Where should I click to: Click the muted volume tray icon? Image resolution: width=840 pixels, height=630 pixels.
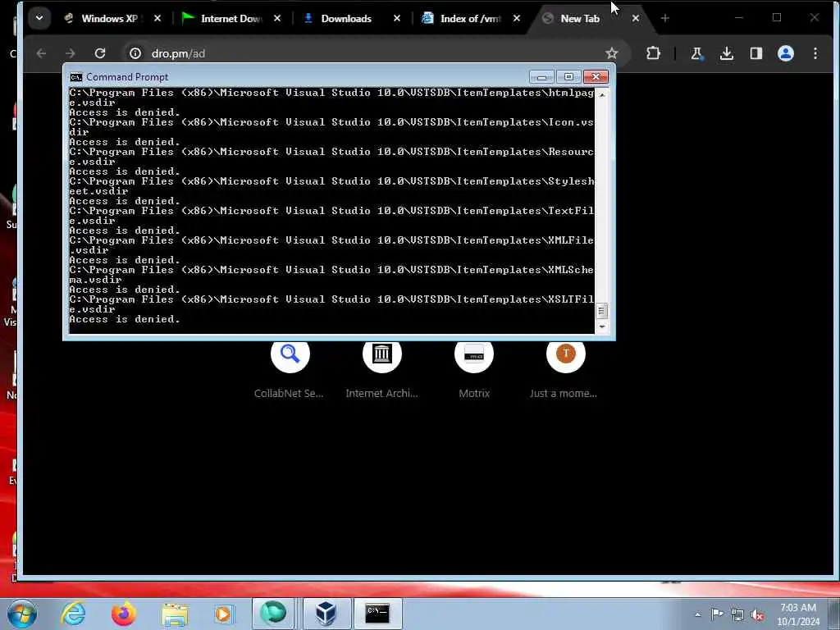757,615
